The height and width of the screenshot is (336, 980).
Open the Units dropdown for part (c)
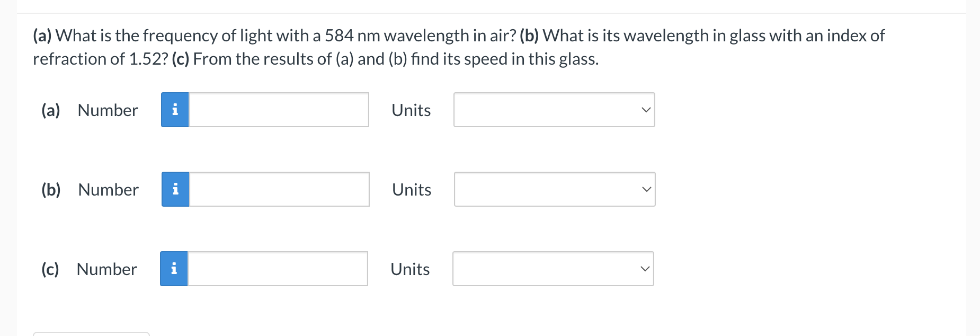pos(554,269)
